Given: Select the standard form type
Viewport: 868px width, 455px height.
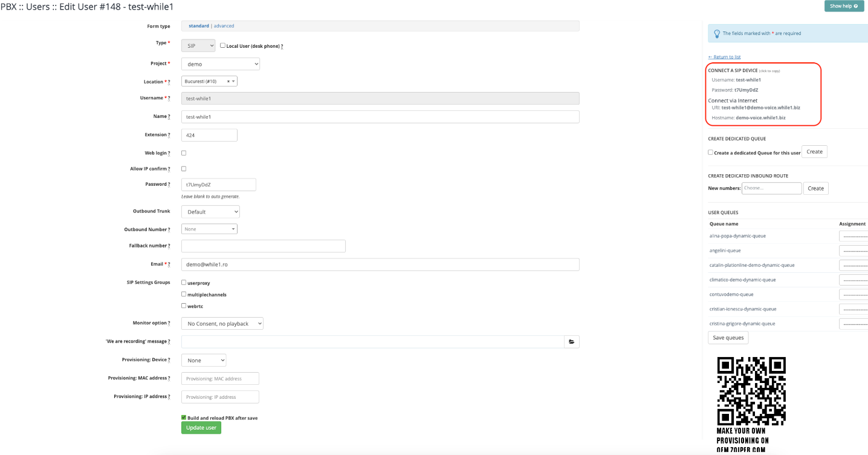Looking at the screenshot, I should (x=198, y=26).
